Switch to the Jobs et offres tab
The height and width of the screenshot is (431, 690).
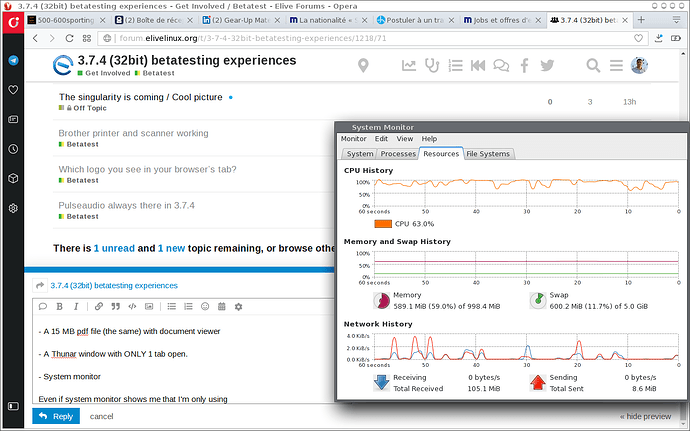pos(503,20)
